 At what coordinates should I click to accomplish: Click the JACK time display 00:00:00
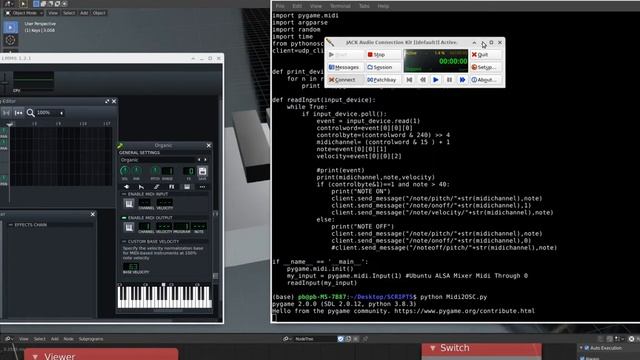click(453, 62)
